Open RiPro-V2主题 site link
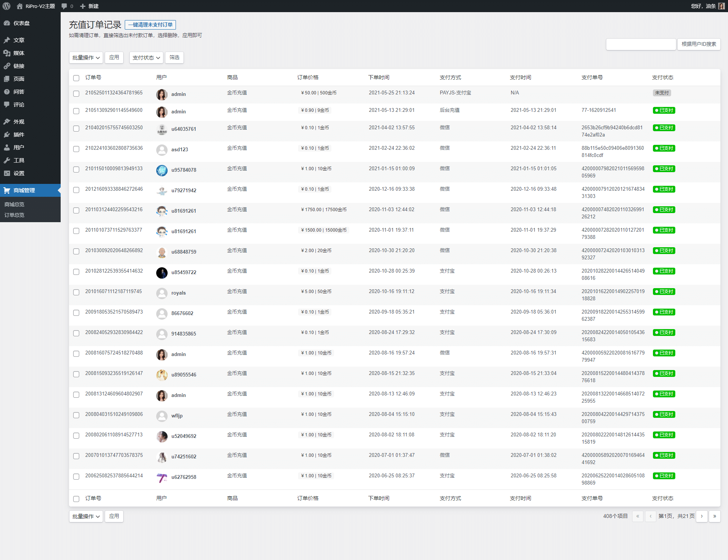The height and width of the screenshot is (560, 728). pyautogui.click(x=40, y=6)
